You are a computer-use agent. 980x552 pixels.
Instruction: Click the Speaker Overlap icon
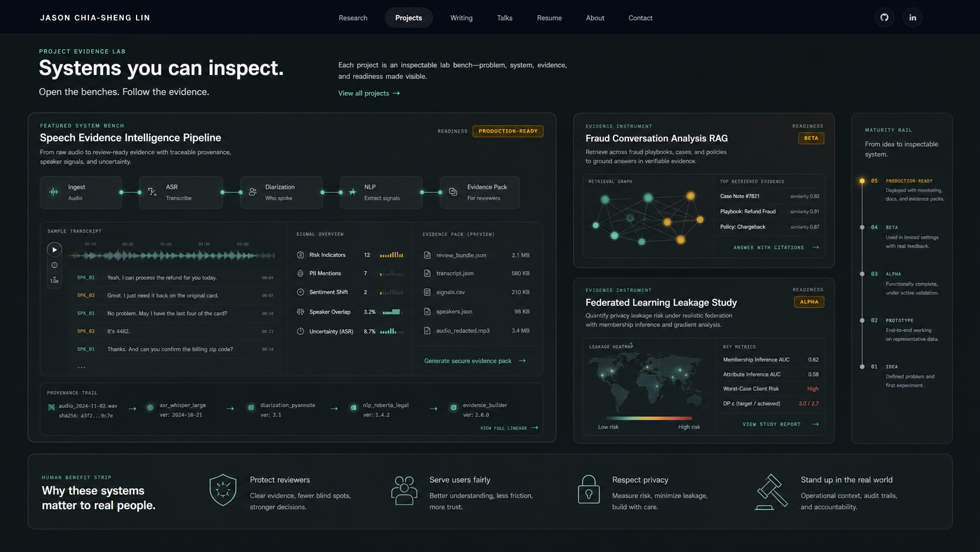(x=301, y=312)
